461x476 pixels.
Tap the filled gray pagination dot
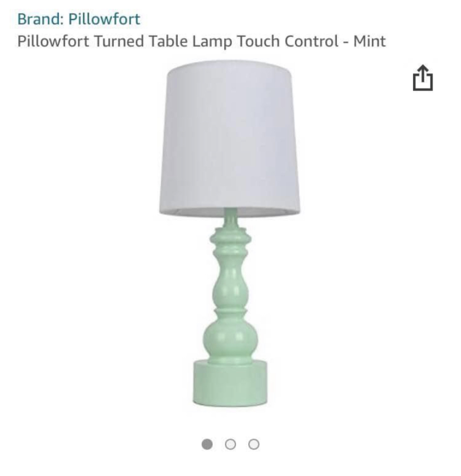(207, 444)
